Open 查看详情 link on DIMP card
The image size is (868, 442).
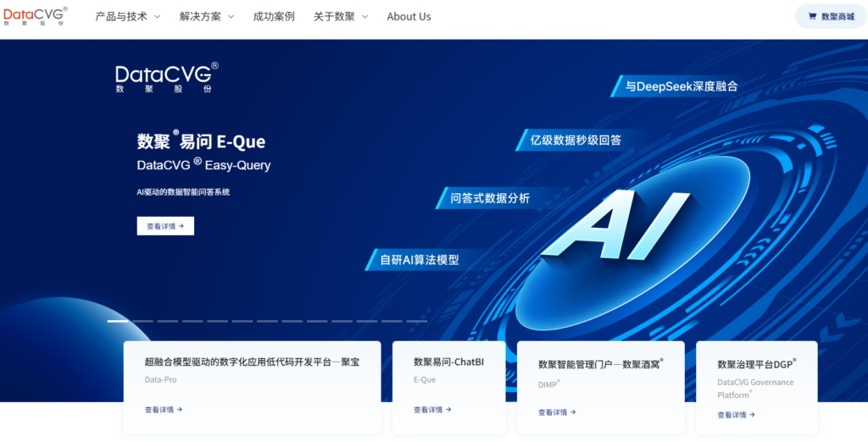[557, 412]
